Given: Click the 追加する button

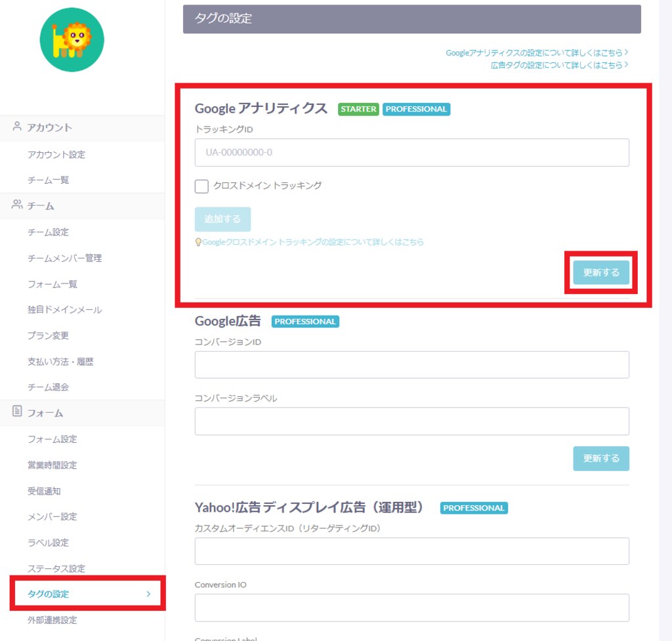Looking at the screenshot, I should [x=222, y=219].
